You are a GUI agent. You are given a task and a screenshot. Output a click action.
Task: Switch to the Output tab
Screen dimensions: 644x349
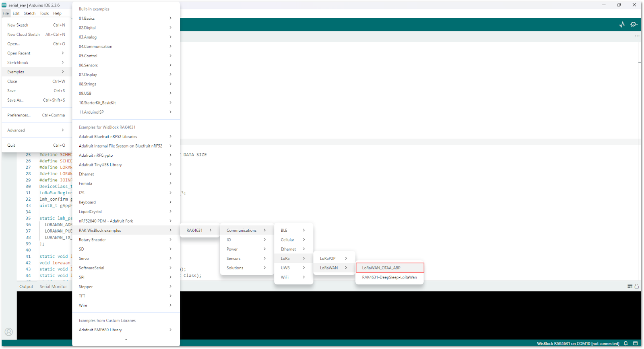(x=26, y=287)
